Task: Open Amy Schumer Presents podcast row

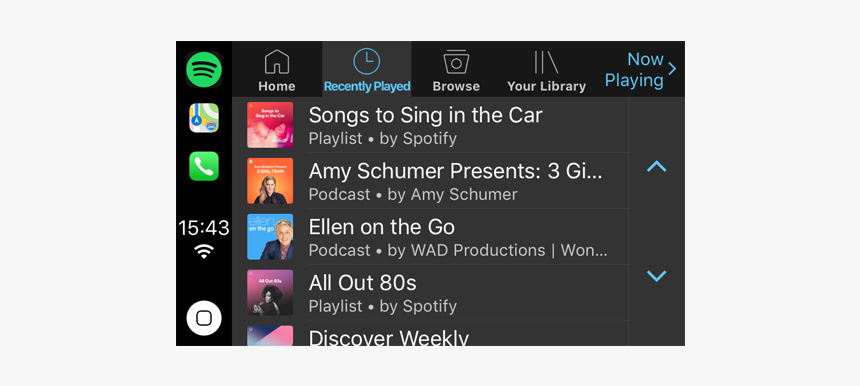Action: (431, 181)
